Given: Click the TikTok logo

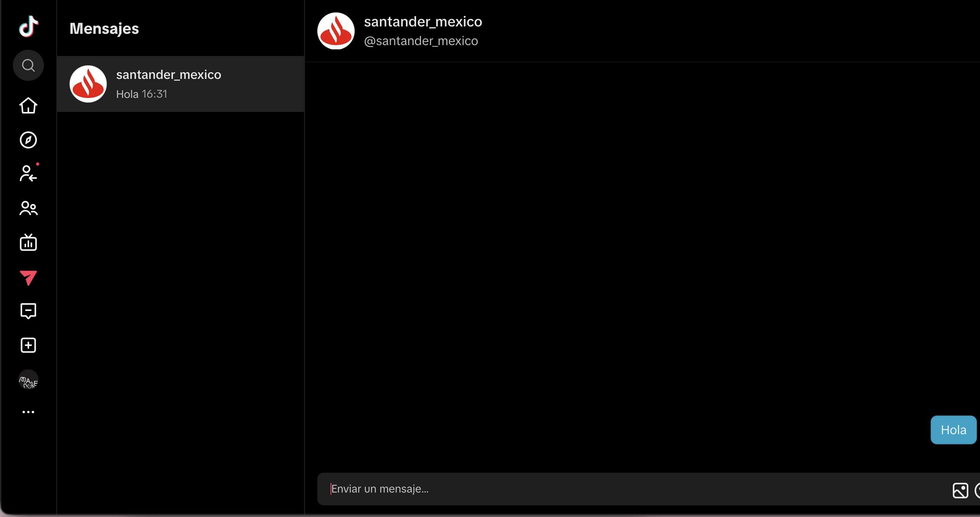Looking at the screenshot, I should pyautogui.click(x=29, y=26).
